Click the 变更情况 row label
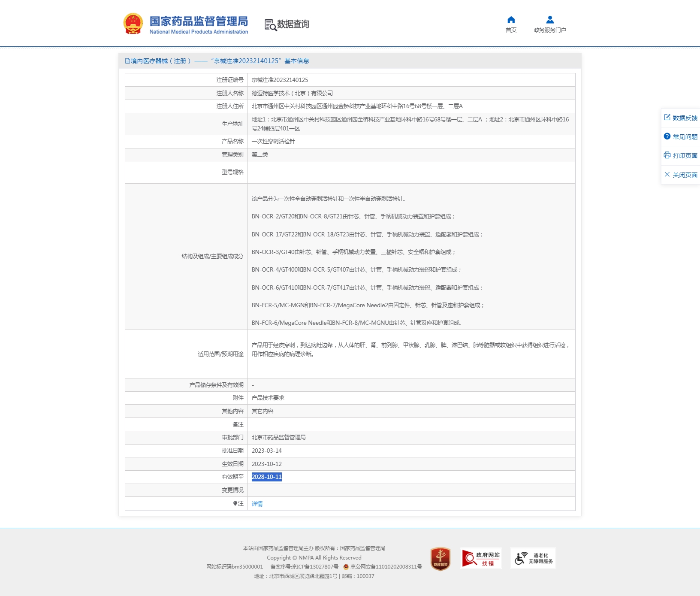 [x=232, y=490]
